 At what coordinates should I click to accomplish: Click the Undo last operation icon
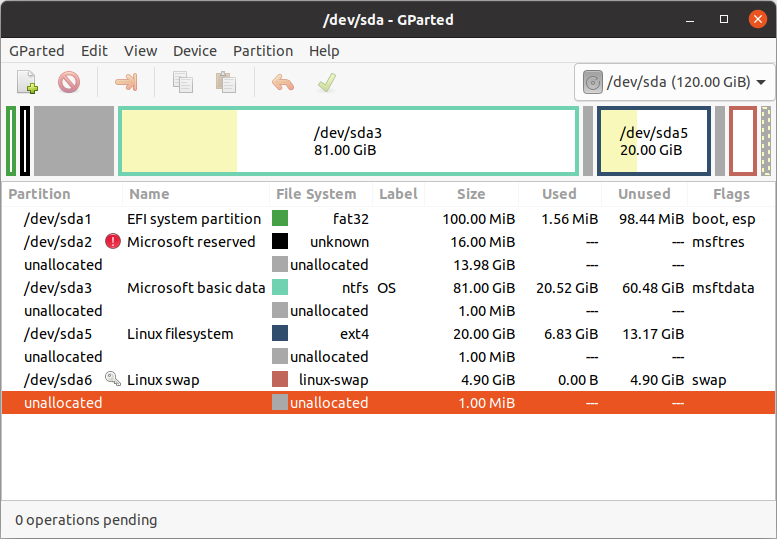(x=283, y=82)
